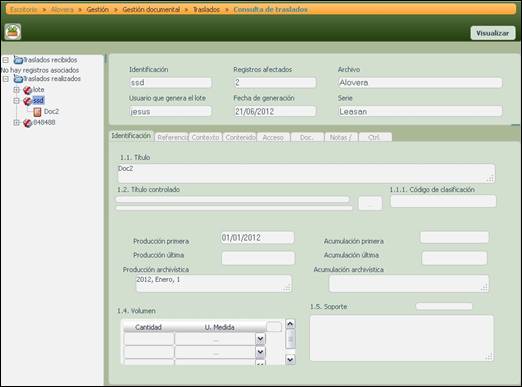Switch to the Acceso tab
The height and width of the screenshot is (387, 522).
point(273,137)
